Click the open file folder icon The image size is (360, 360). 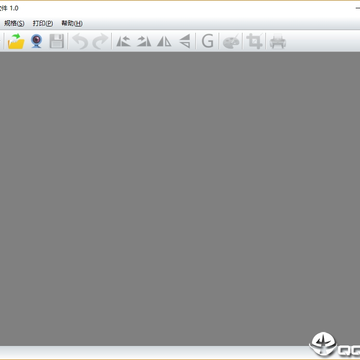pos(16,42)
